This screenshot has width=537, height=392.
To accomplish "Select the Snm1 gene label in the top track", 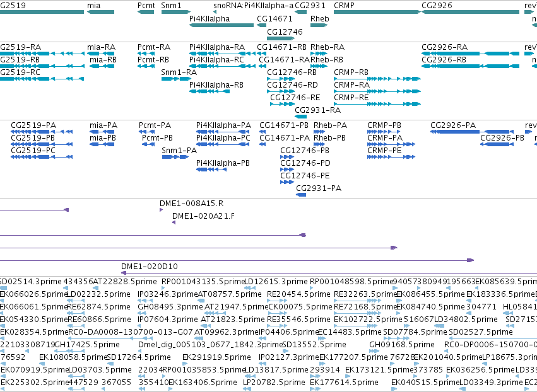I will coord(171,6).
